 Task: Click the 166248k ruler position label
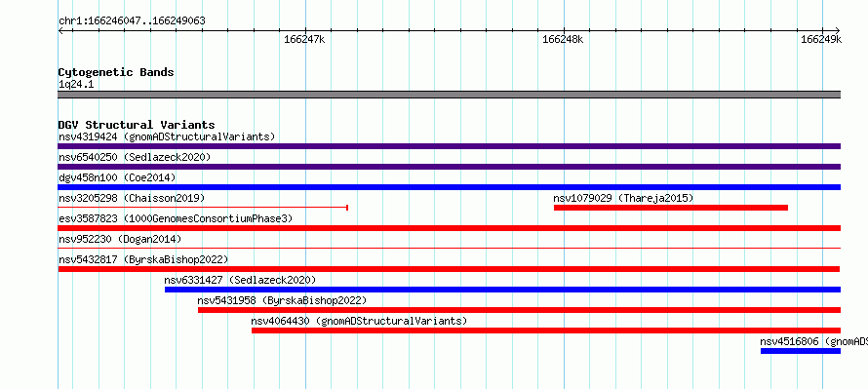click(x=563, y=39)
